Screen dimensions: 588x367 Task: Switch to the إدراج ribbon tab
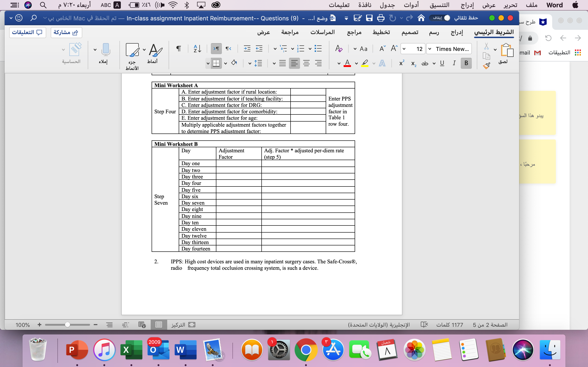click(x=456, y=32)
